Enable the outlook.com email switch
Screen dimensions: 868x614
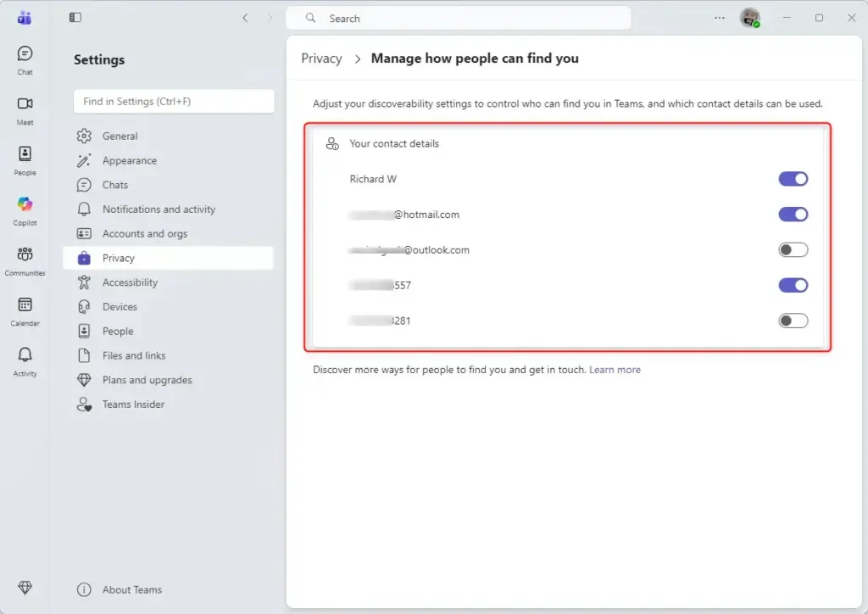point(793,249)
